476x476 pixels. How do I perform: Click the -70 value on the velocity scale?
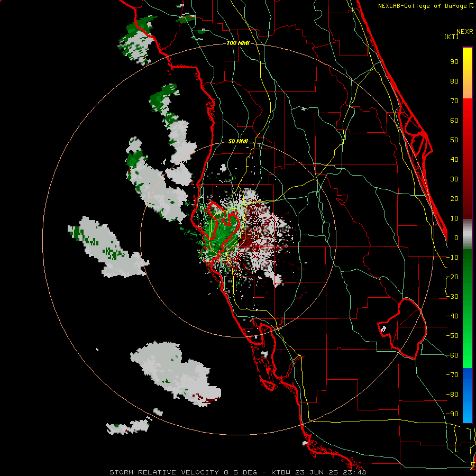tap(452, 375)
